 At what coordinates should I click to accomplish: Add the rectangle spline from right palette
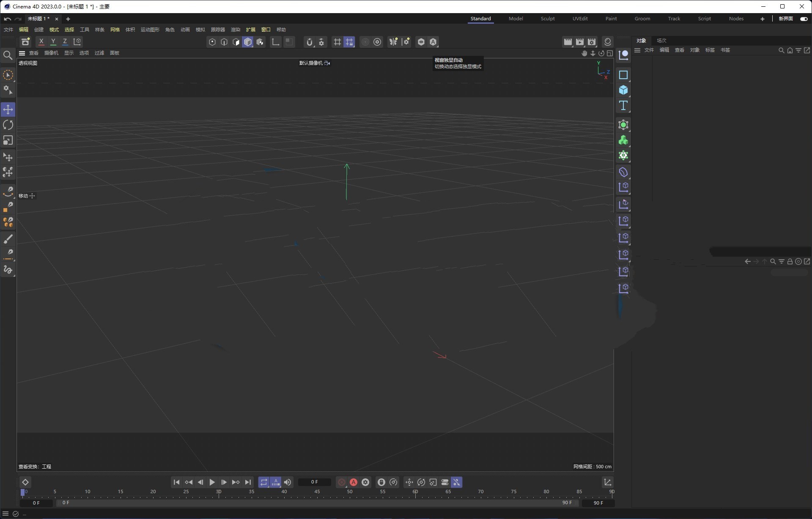(x=623, y=75)
